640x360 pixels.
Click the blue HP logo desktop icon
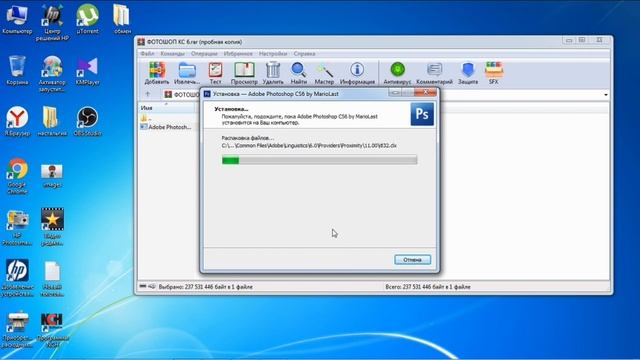[17, 278]
